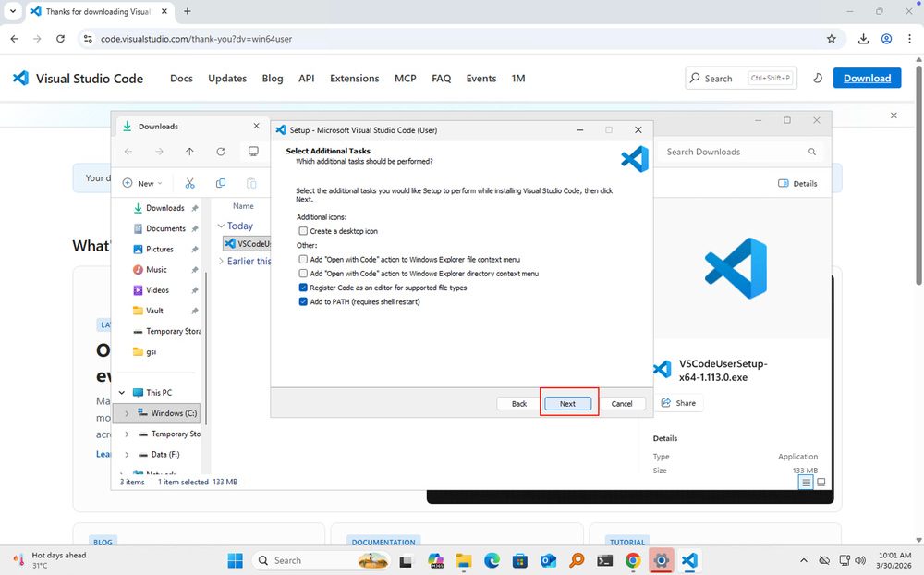The width and height of the screenshot is (924, 575).
Task: Check Open with Code file context menu
Action: pyautogui.click(x=303, y=260)
